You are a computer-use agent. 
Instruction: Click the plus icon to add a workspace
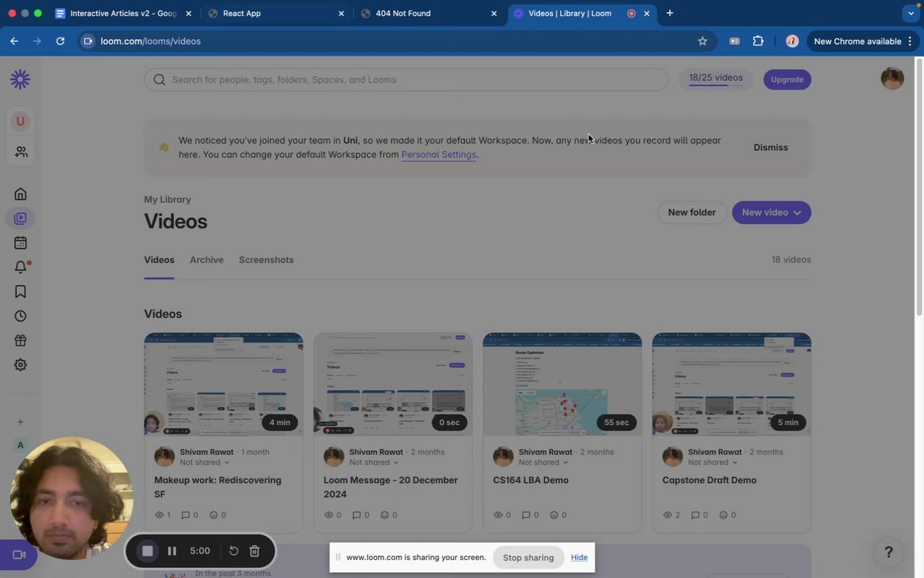click(20, 422)
